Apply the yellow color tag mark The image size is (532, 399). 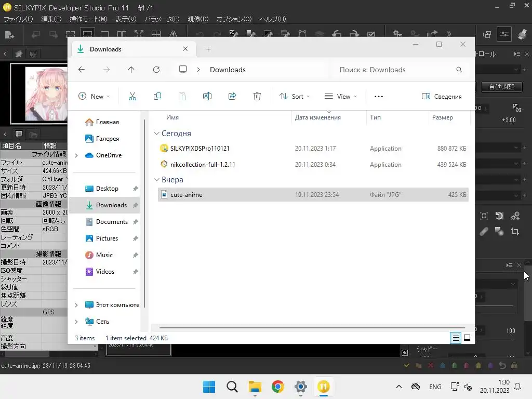click(x=478, y=365)
